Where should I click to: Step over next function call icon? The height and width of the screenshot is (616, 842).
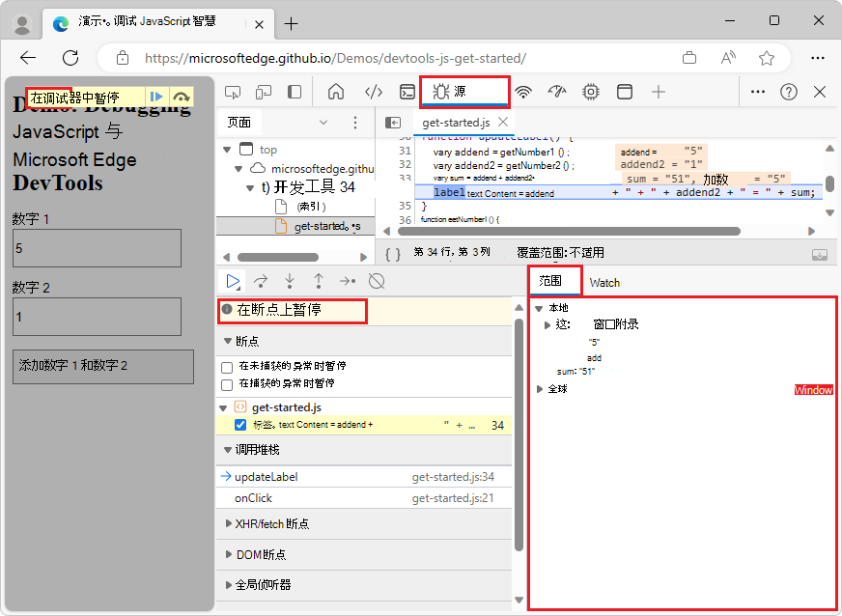tap(261, 281)
